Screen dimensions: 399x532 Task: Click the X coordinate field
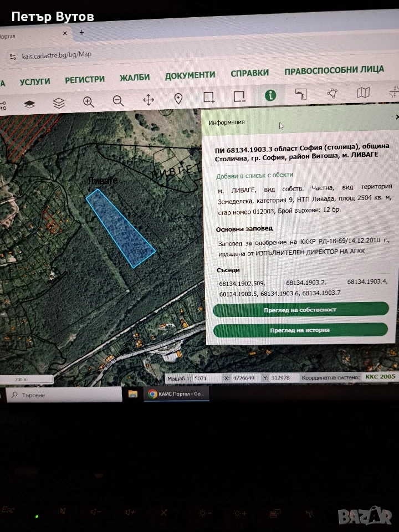pos(245,377)
